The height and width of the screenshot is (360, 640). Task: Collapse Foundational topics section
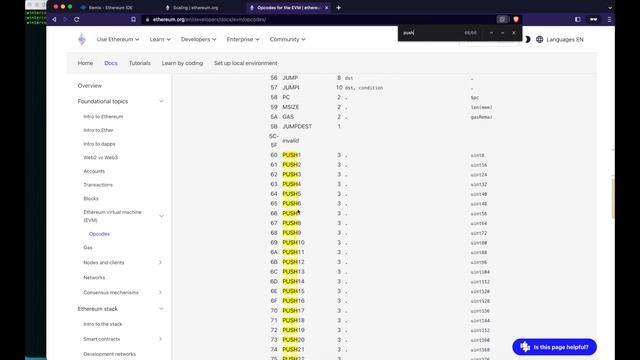(161, 101)
